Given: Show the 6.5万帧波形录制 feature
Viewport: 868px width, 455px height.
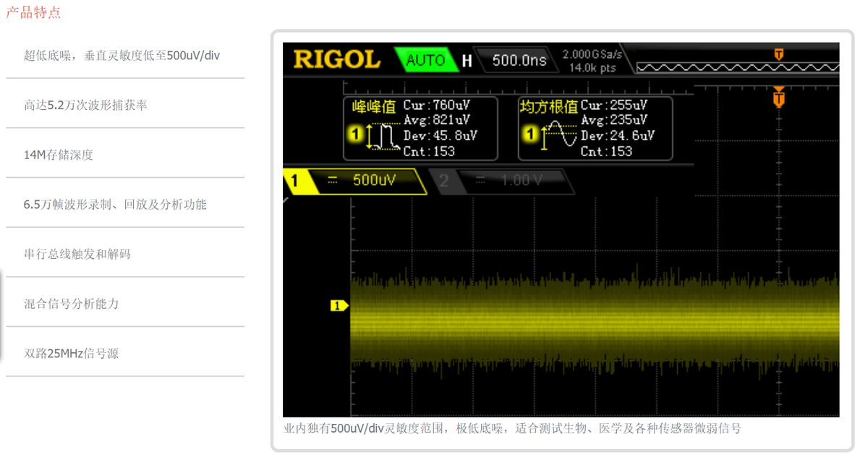Looking at the screenshot, I should pos(115,205).
